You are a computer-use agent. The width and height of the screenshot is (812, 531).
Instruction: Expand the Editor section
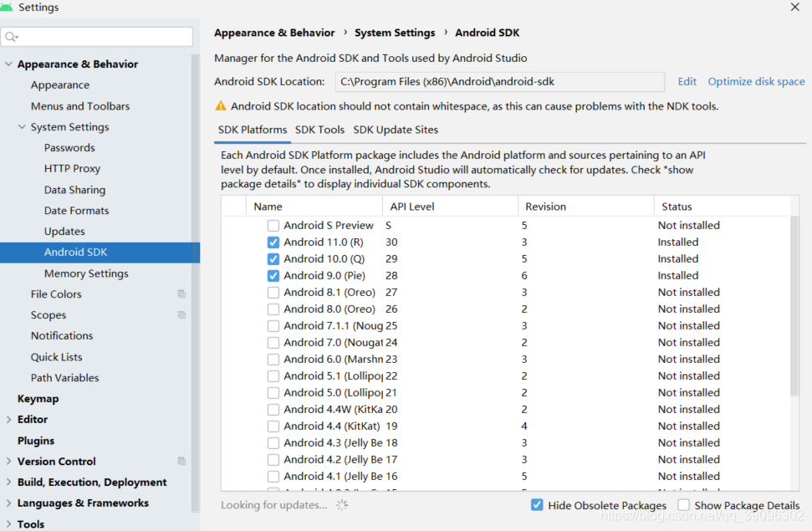(x=8, y=419)
